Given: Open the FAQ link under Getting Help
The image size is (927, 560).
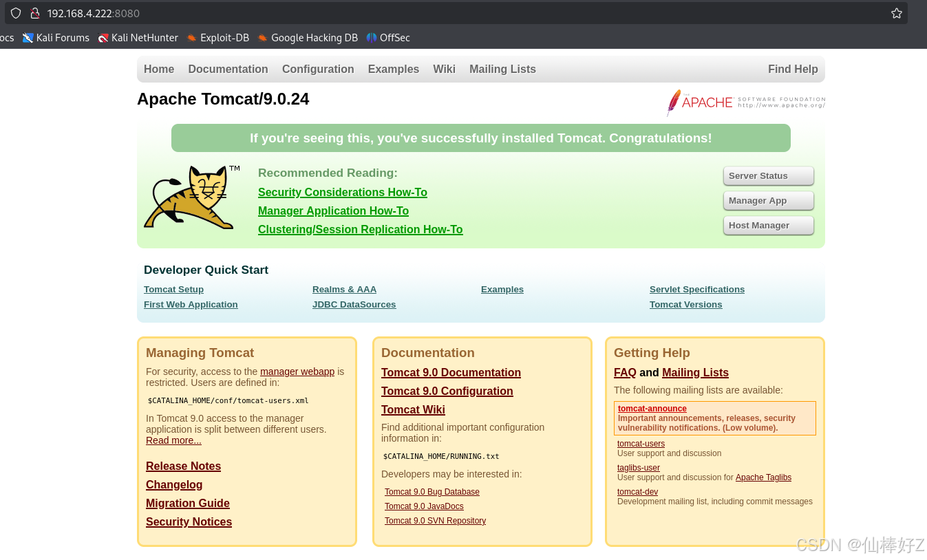Looking at the screenshot, I should 625,373.
